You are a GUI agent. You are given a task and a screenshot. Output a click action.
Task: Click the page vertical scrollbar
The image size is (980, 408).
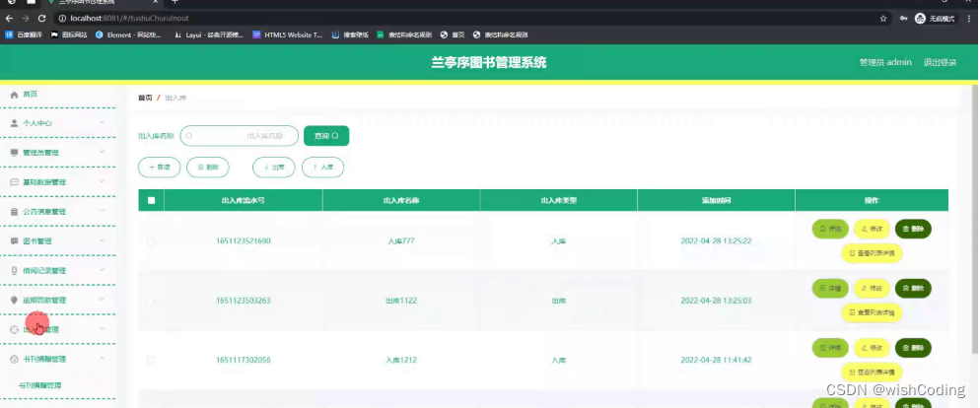(976, 219)
